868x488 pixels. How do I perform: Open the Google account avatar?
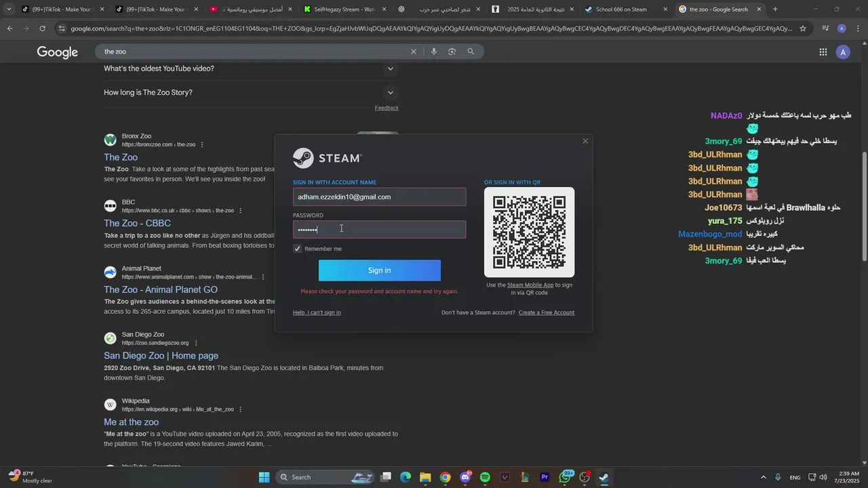click(843, 52)
